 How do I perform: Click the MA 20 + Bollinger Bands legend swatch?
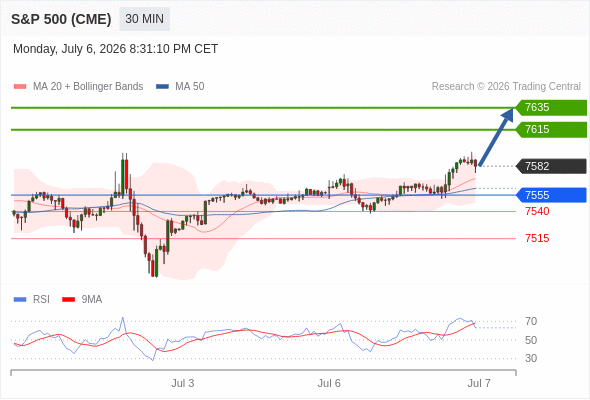[x=20, y=87]
